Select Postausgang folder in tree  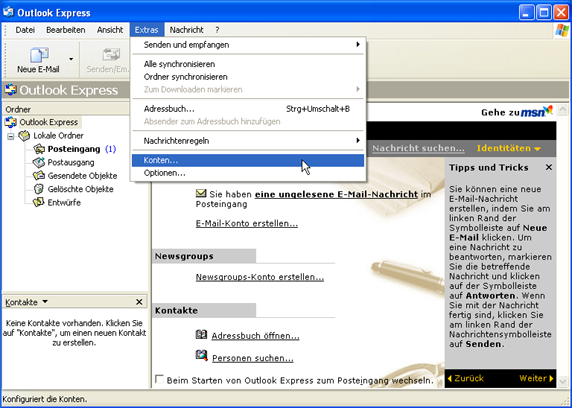71,162
